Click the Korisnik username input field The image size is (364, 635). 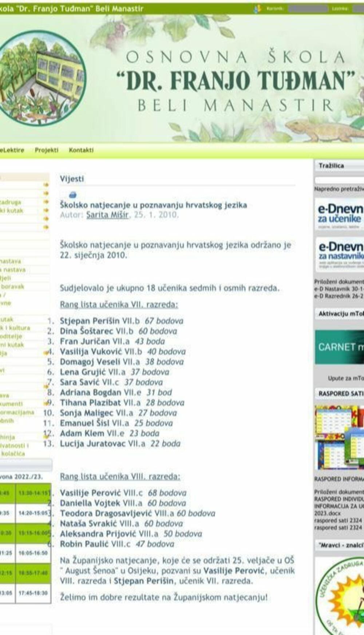coord(308,9)
